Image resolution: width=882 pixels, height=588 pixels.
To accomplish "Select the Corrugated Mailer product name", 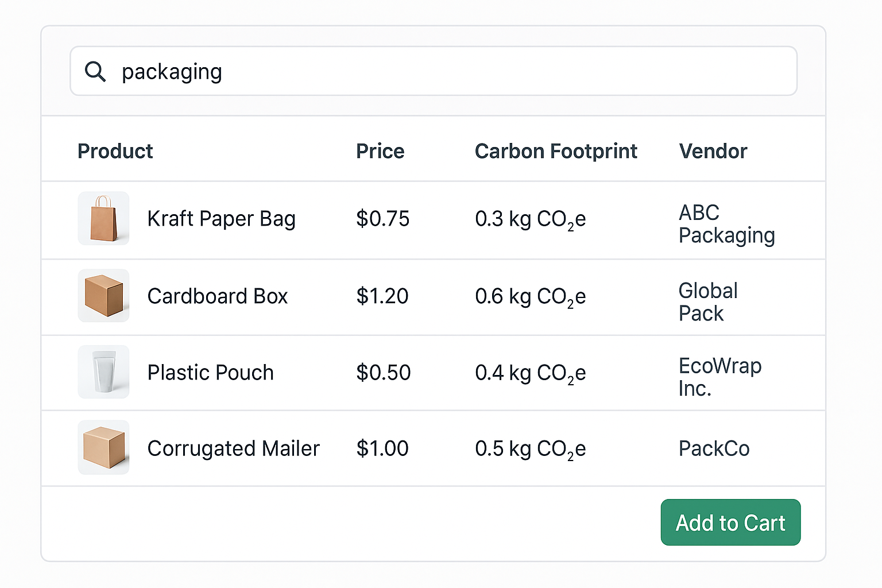I will tap(234, 448).
